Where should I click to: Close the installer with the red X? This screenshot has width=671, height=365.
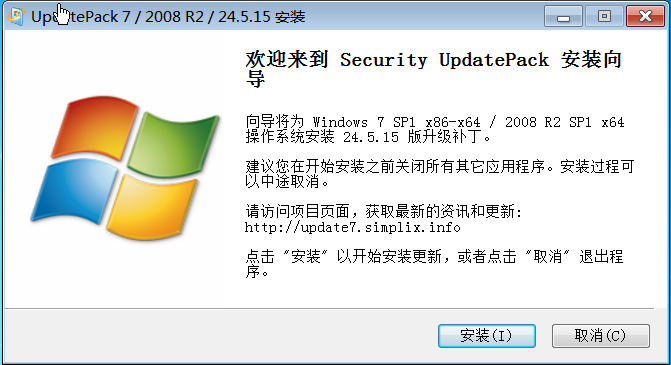645,16
